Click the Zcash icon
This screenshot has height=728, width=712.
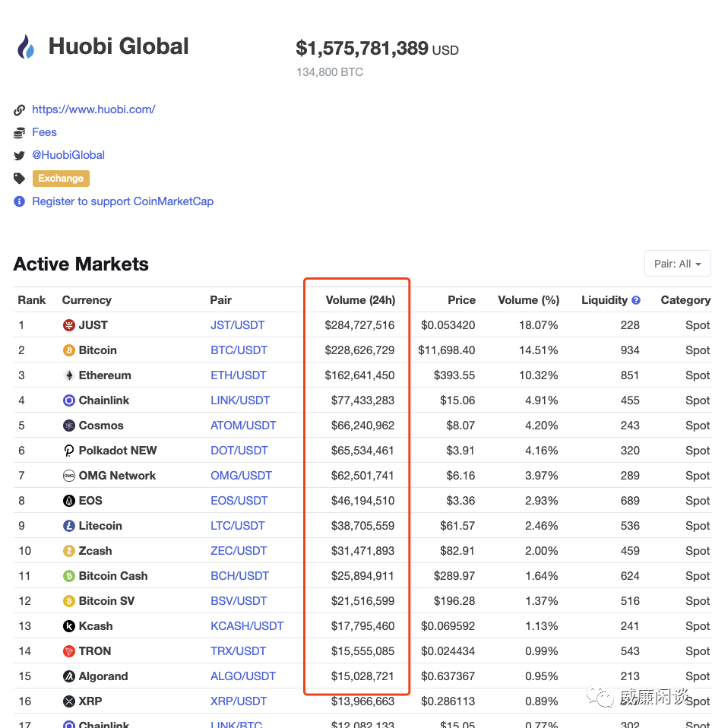(x=68, y=551)
